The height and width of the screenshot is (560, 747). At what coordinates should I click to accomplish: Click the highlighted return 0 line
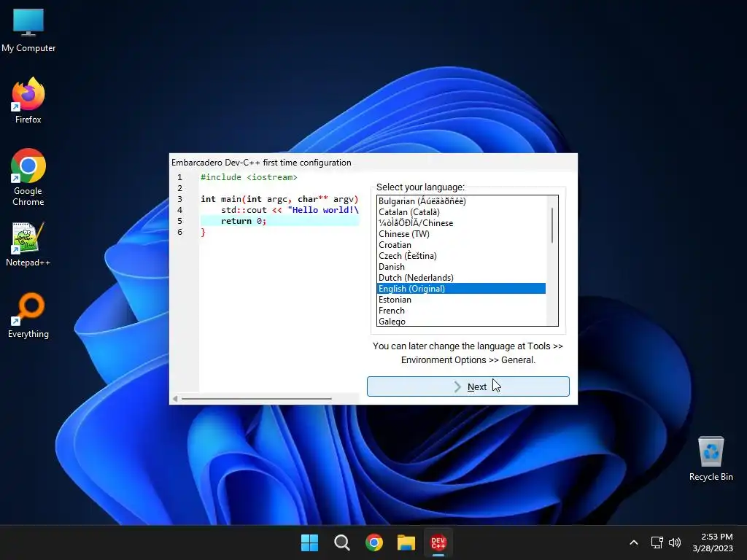279,221
